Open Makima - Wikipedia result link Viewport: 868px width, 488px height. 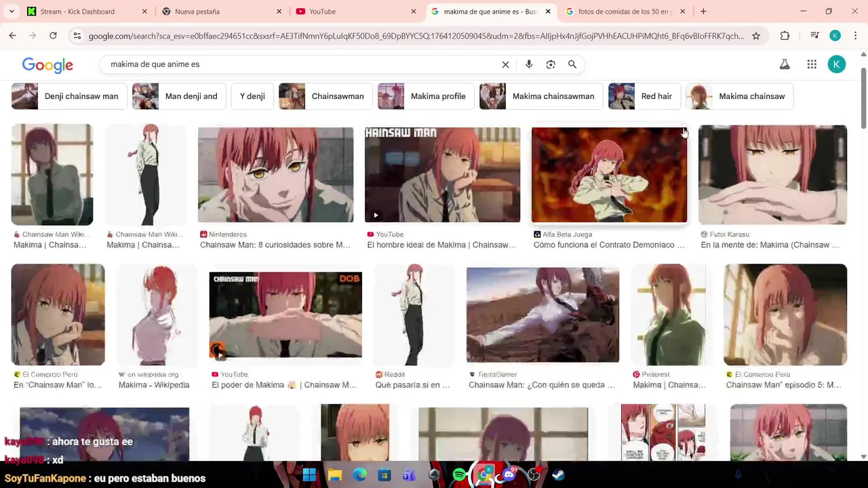pyautogui.click(x=154, y=385)
